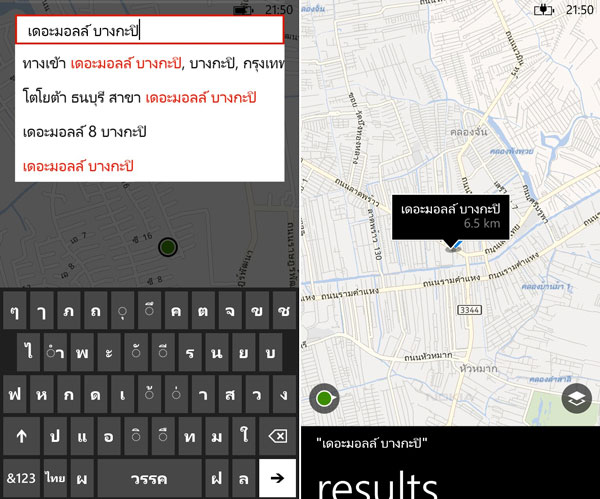Tap the จ key
This screenshot has width=600, height=499.
coord(230,310)
